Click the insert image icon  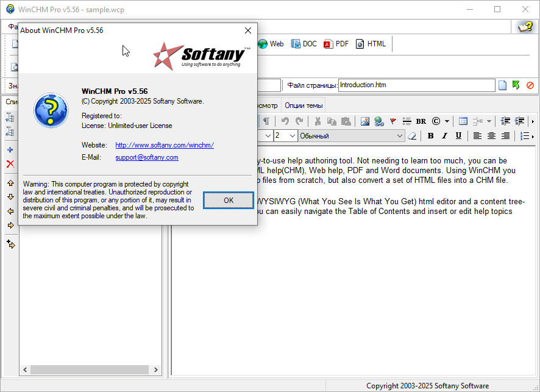(x=365, y=121)
